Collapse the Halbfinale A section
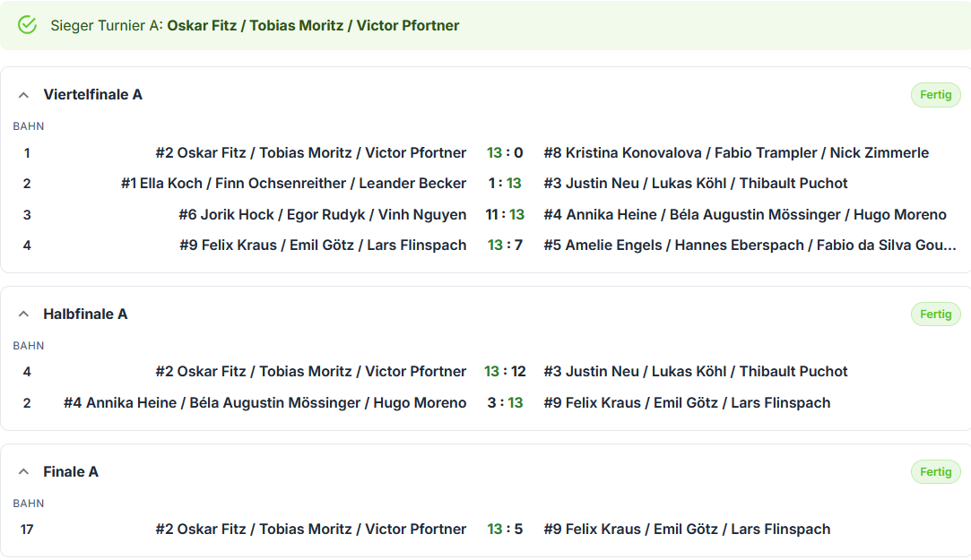The image size is (971, 560). click(23, 314)
